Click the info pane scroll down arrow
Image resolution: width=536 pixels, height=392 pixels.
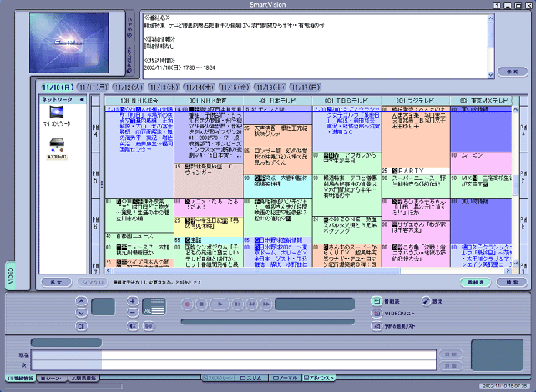tap(491, 75)
